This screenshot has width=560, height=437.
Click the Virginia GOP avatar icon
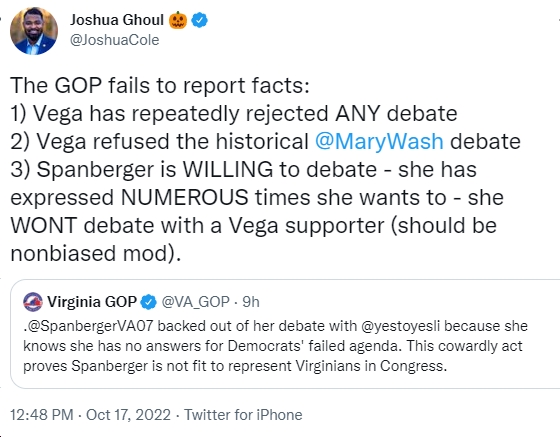click(x=33, y=302)
